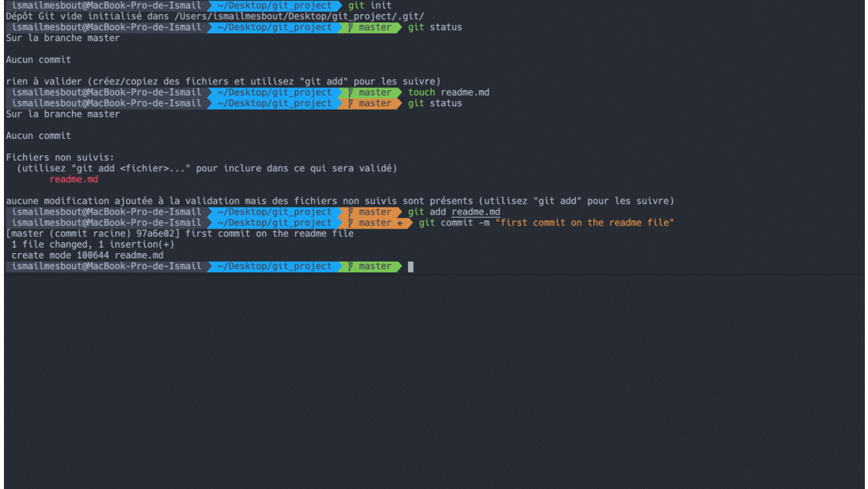
Task: Click green master branch segment on last prompt
Action: tap(370, 266)
